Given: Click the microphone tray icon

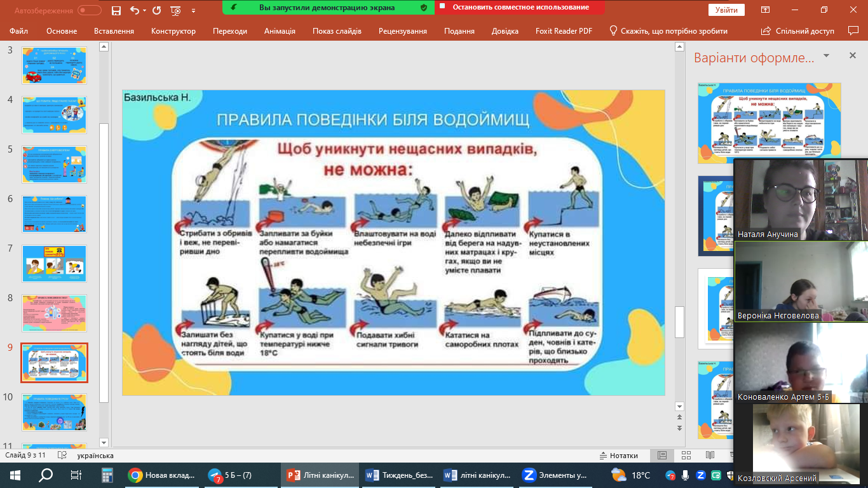Looking at the screenshot, I should (686, 475).
